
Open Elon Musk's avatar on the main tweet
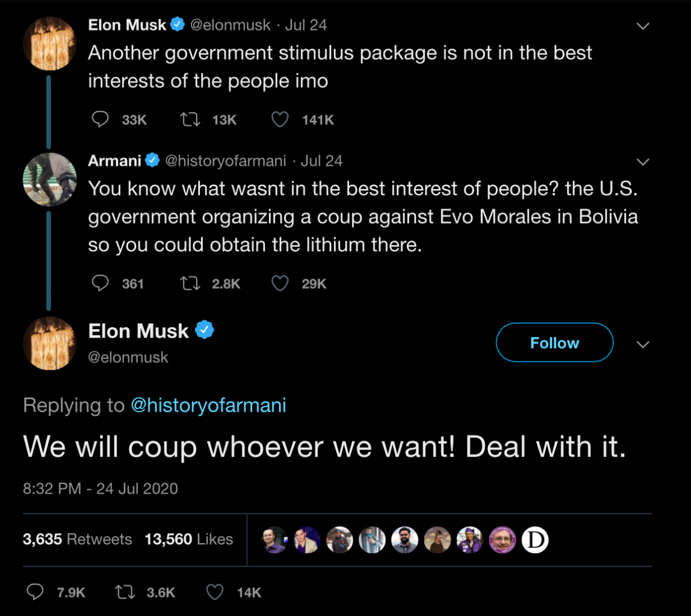click(x=50, y=343)
